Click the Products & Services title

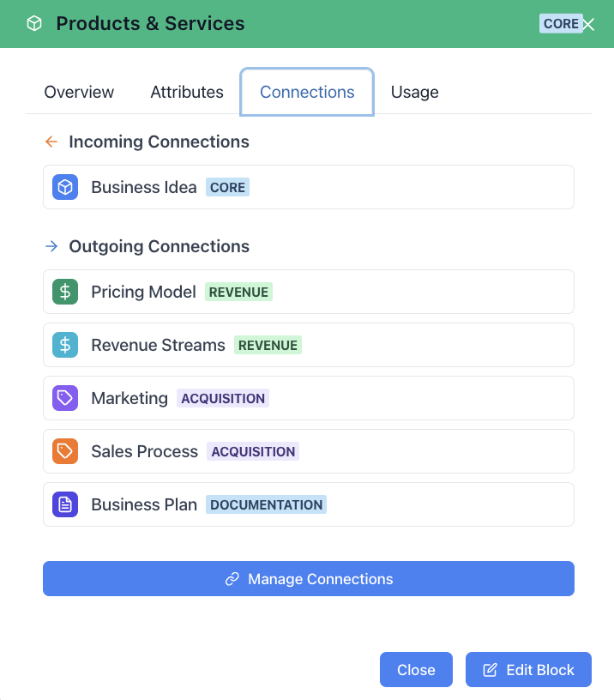point(150,24)
